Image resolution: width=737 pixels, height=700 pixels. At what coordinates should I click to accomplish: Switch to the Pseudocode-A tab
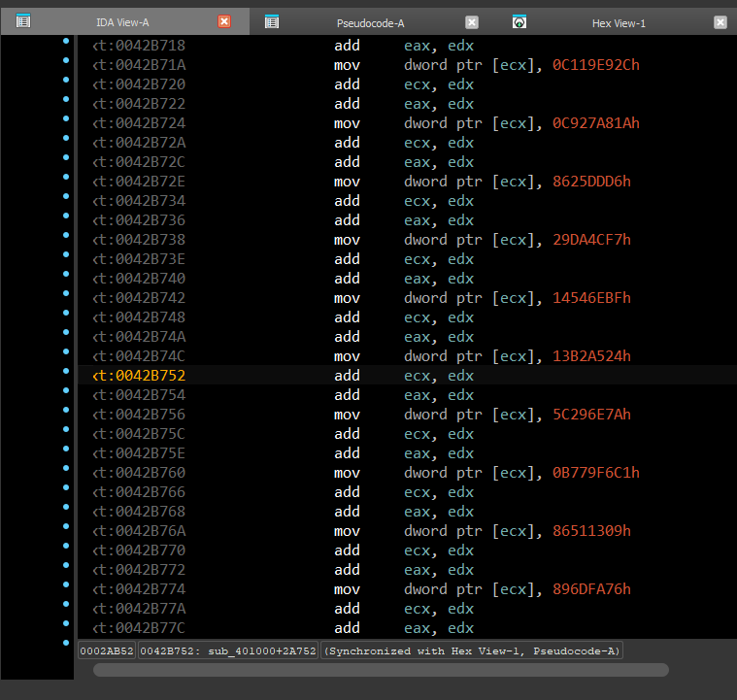point(369,22)
